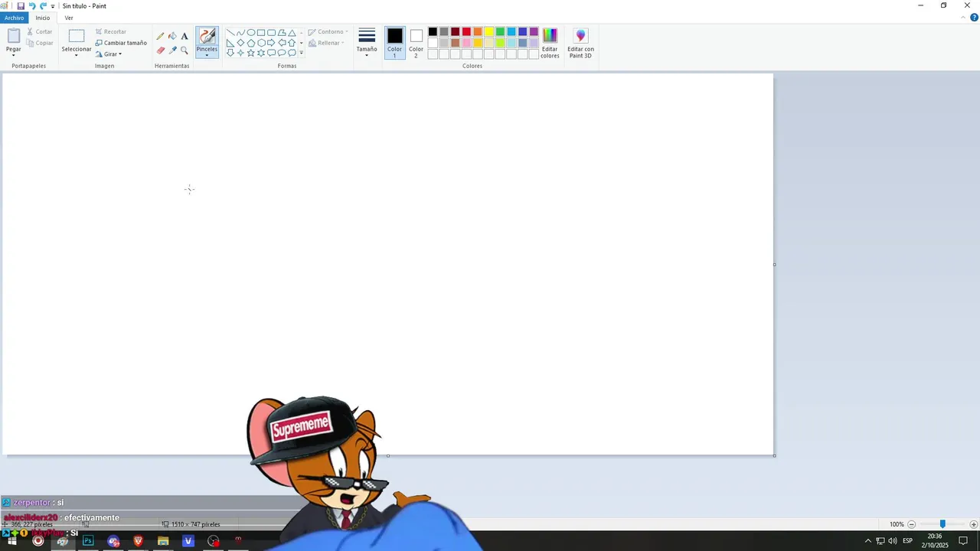Pick the purple color swatch
The width and height of the screenshot is (980, 551).
(534, 31)
